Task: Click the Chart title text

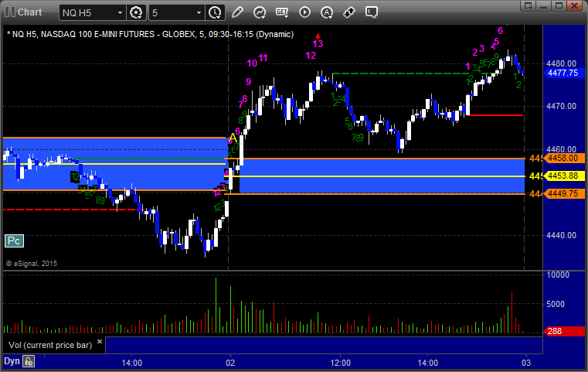Action: (x=30, y=12)
